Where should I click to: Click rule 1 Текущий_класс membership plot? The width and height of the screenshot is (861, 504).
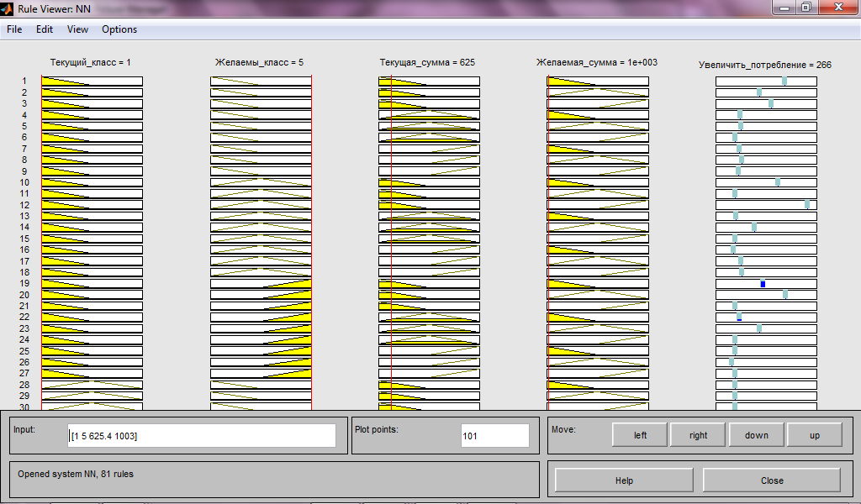click(x=92, y=81)
